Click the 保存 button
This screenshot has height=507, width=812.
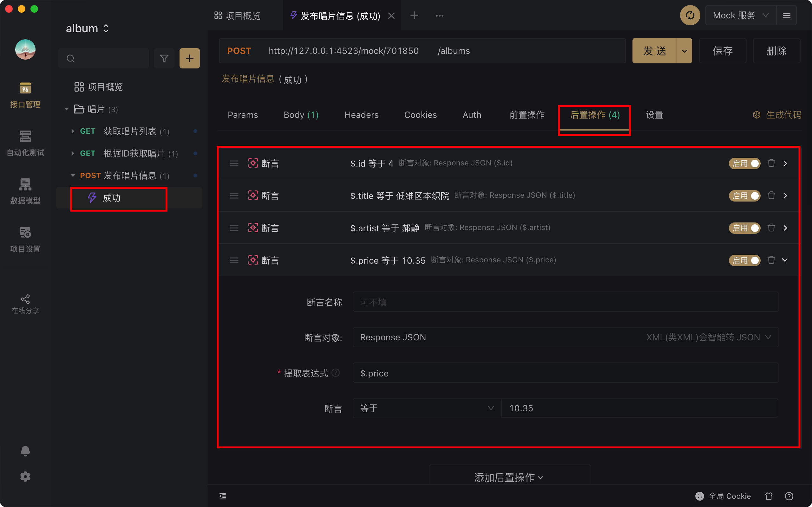(723, 51)
